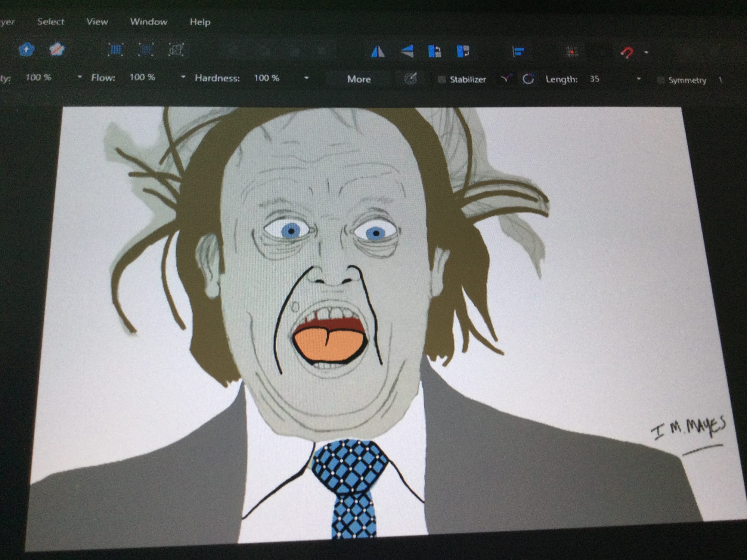Screen dimensions: 747x560
Task: Open the Select menu
Action: (x=51, y=22)
